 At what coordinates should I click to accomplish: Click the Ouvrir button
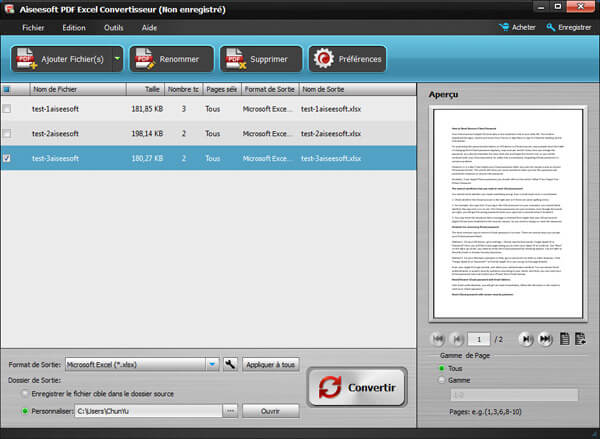(x=271, y=411)
